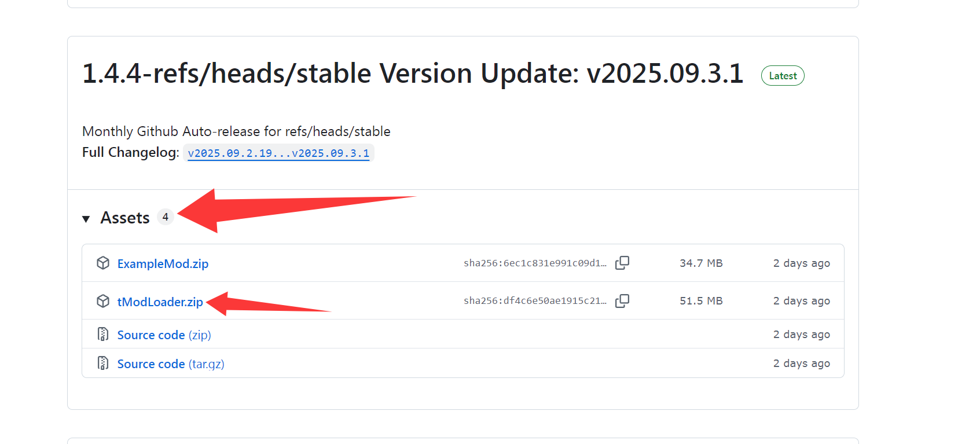Copy the sha256 hash for ExampleMod.zip
980x444 pixels.
(x=622, y=263)
